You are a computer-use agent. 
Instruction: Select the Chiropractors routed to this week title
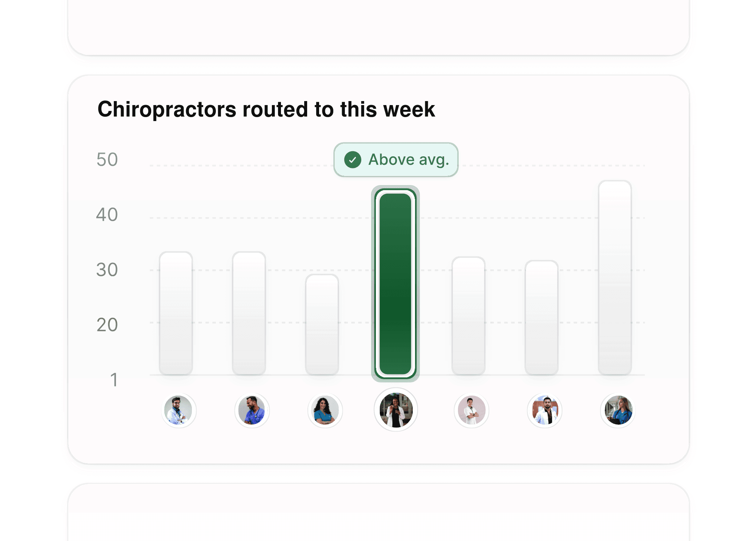(x=266, y=109)
